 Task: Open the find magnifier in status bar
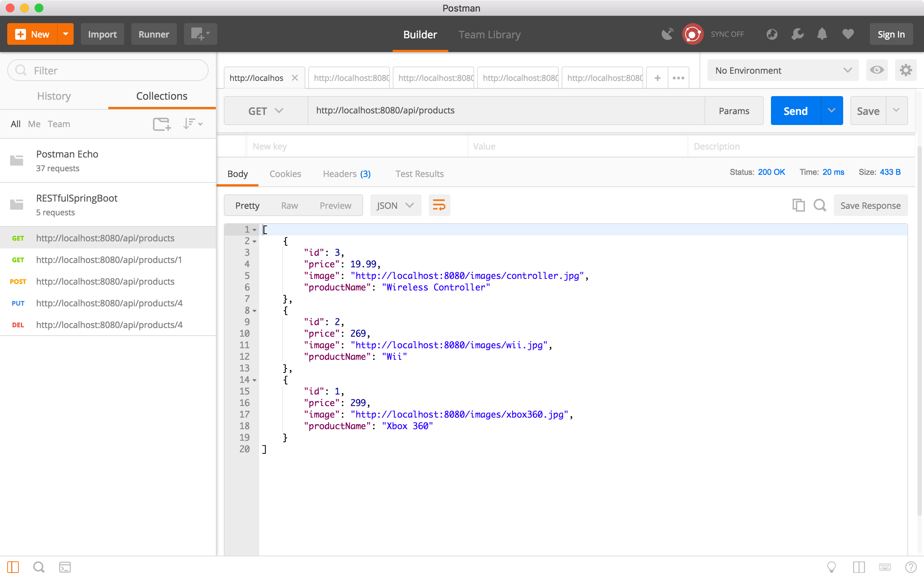click(x=39, y=567)
